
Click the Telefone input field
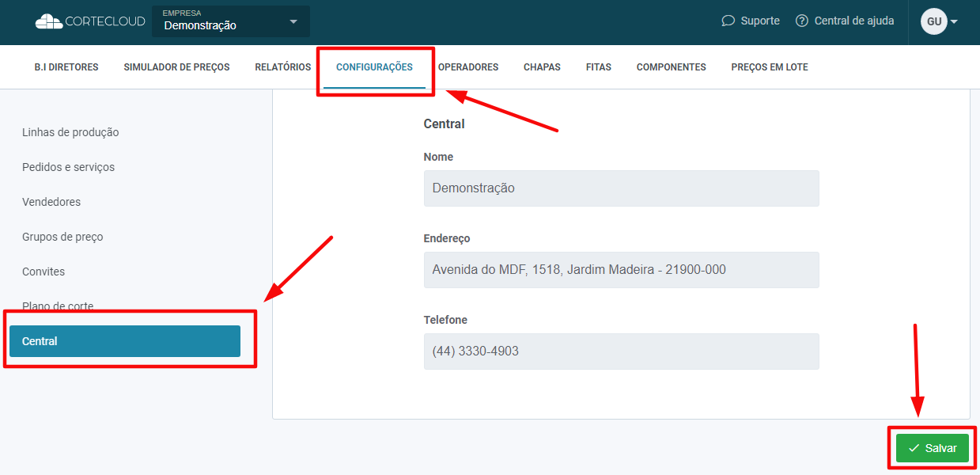(621, 351)
